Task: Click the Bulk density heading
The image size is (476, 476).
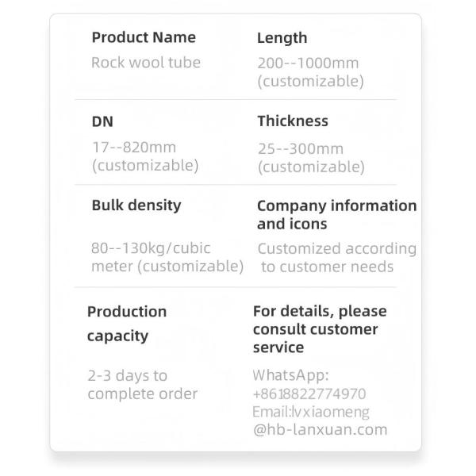Action: pyautogui.click(x=136, y=205)
